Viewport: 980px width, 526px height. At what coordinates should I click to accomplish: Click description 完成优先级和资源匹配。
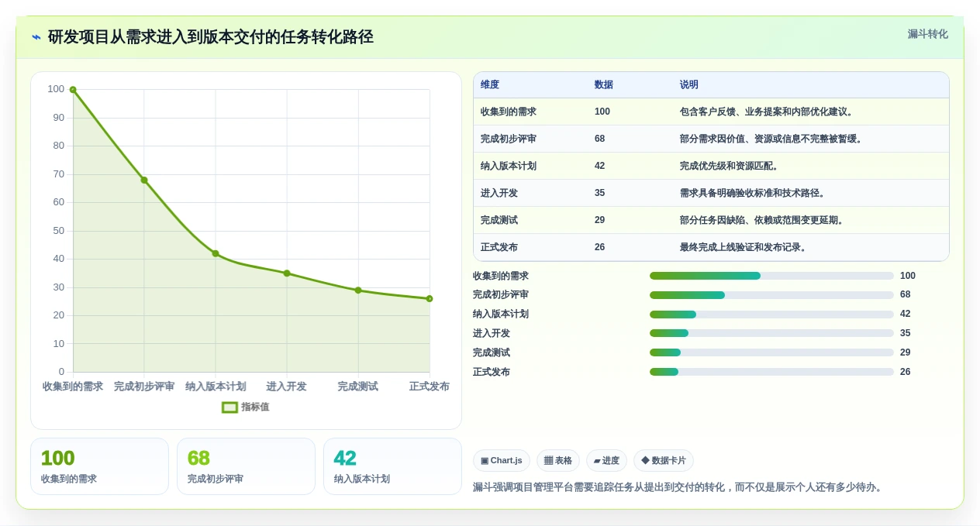pos(730,166)
